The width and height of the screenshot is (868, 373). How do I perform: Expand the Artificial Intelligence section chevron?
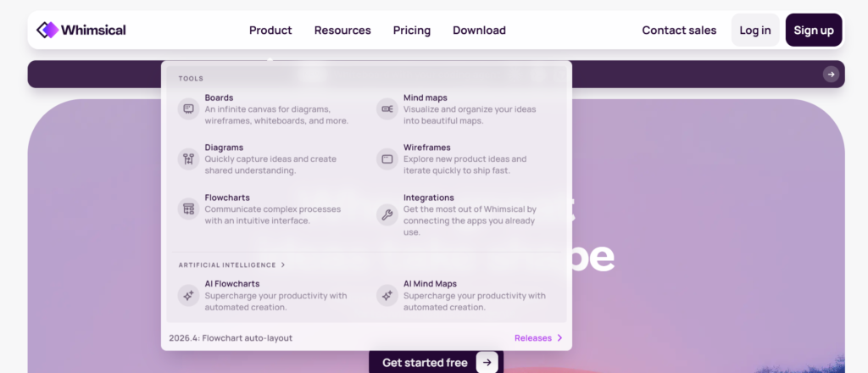pyautogui.click(x=283, y=265)
